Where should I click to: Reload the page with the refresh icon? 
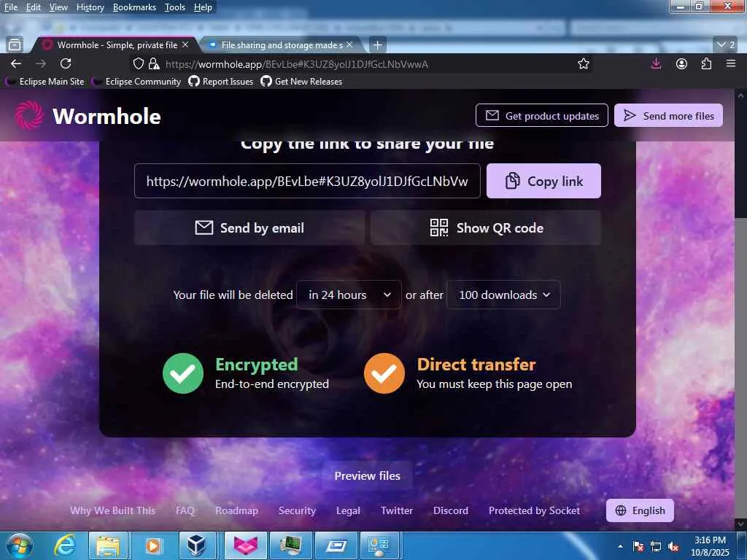pyautogui.click(x=66, y=64)
